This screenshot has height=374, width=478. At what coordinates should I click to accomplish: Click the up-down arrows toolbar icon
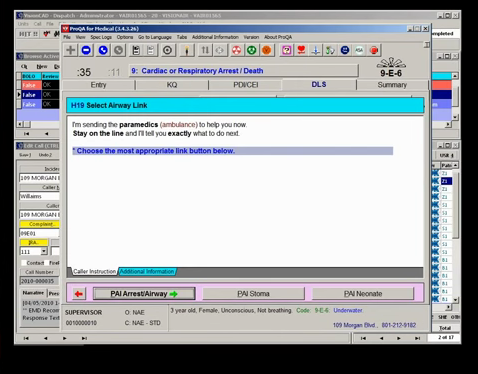point(205,50)
